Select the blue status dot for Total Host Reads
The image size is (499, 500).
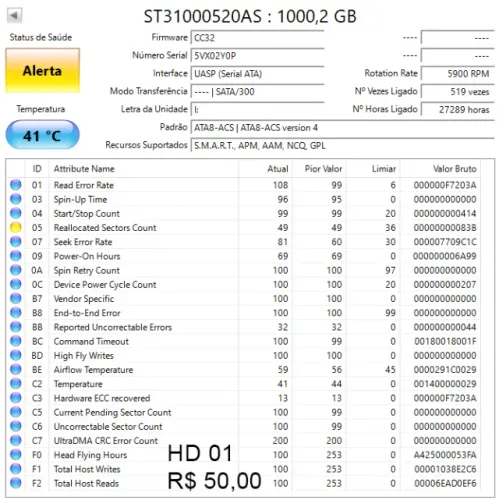pyautogui.click(x=15, y=483)
